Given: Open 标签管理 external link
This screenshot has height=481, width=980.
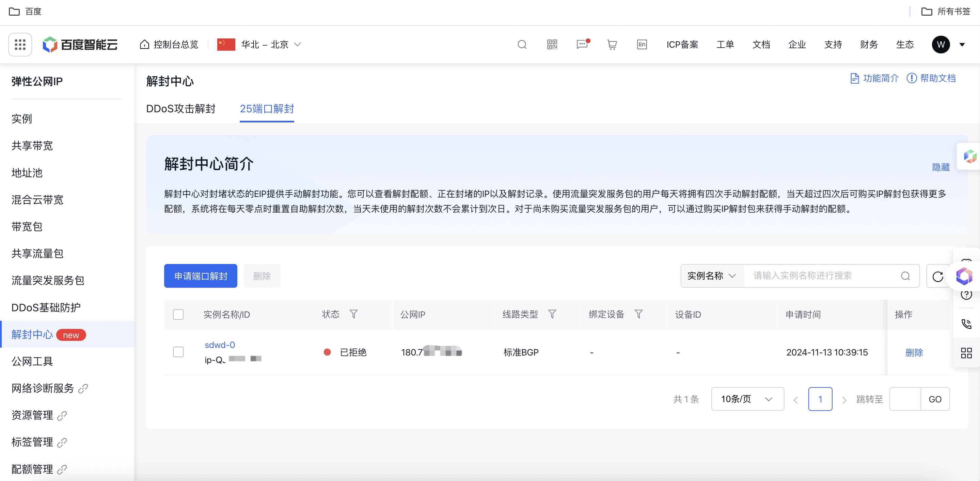Looking at the screenshot, I should coord(39,442).
